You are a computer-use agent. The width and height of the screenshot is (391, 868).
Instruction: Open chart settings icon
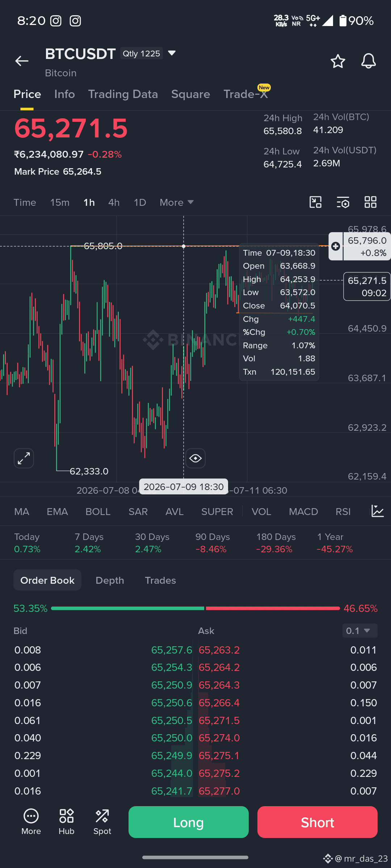click(343, 202)
